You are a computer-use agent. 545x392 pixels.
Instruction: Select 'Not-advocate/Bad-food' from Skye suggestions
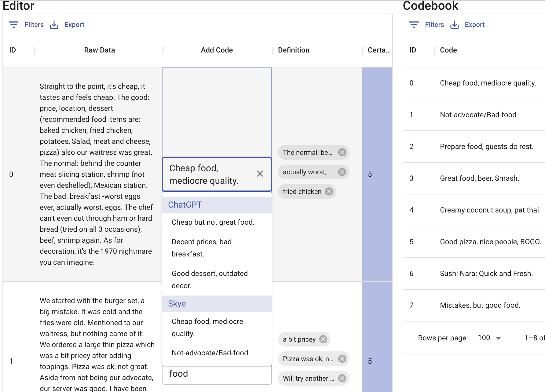(210, 353)
